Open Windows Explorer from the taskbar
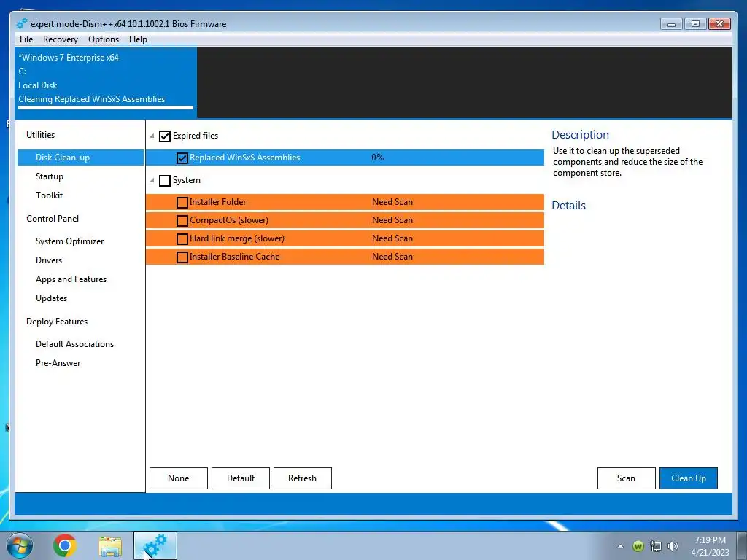Viewport: 747px width, 560px height. coord(110,546)
